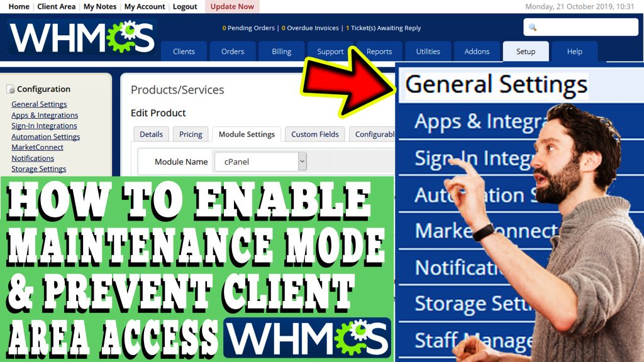Click the Update Now banner
Viewport: 644px width, 362px height.
tap(232, 6)
